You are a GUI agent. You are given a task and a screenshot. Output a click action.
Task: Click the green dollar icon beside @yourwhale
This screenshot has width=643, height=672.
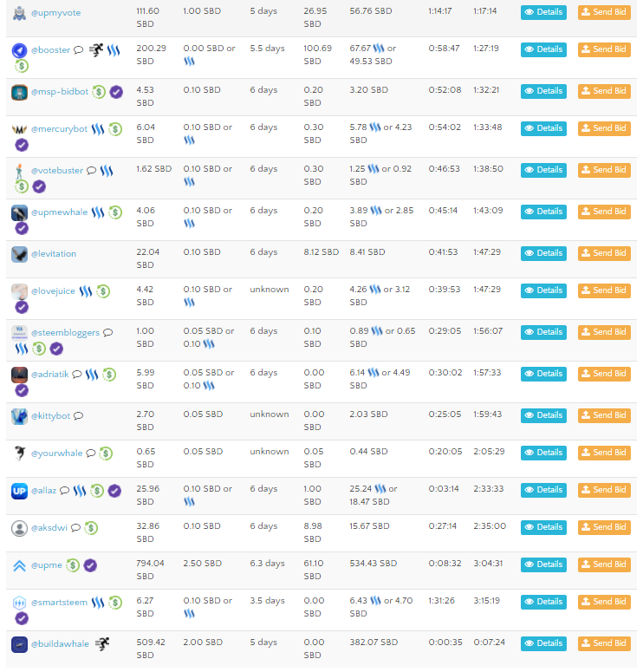106,453
